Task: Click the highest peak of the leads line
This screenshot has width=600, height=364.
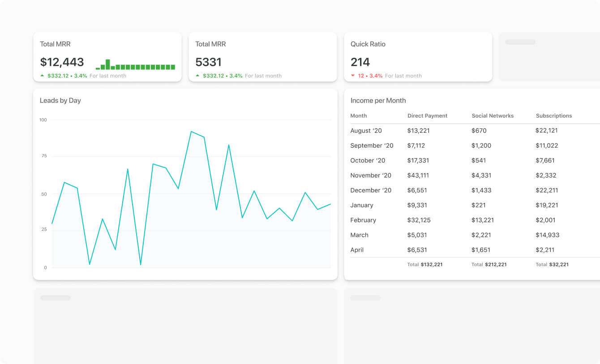Action: click(x=191, y=131)
